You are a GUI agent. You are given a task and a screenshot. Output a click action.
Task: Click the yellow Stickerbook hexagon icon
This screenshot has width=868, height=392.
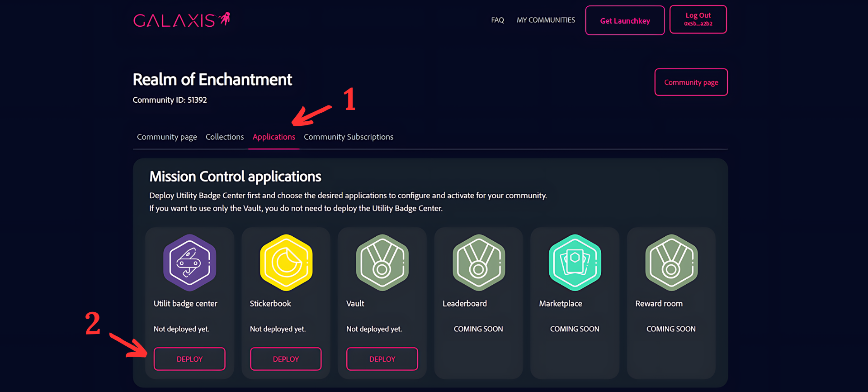286,263
